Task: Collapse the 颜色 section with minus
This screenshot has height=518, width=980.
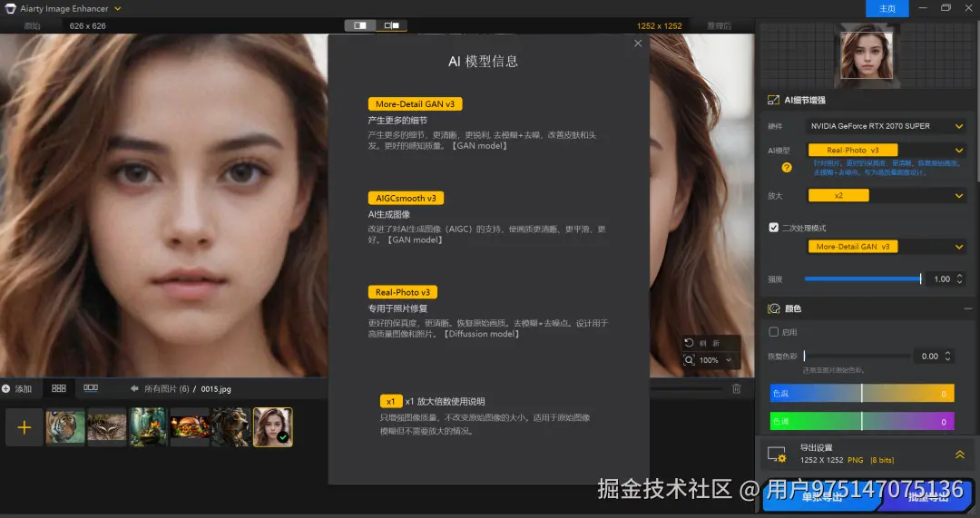Action: (967, 308)
